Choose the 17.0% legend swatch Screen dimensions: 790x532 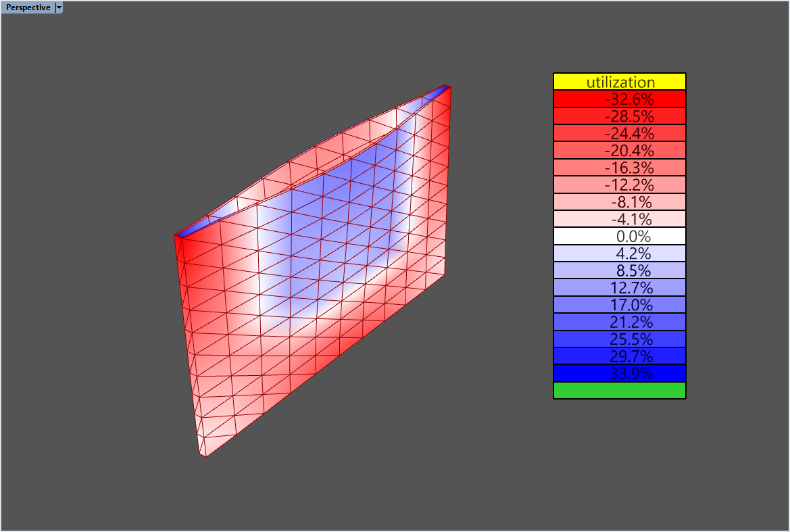(619, 305)
